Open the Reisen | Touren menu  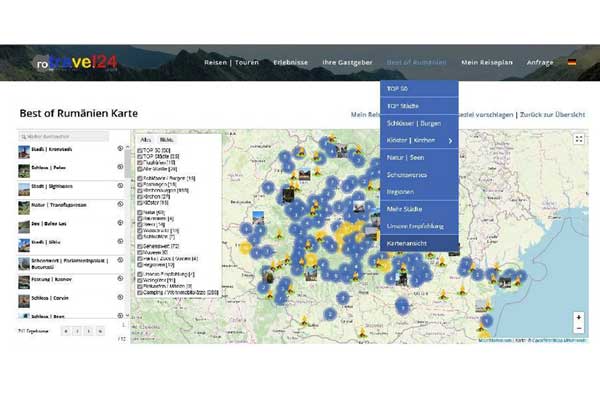pos(231,63)
